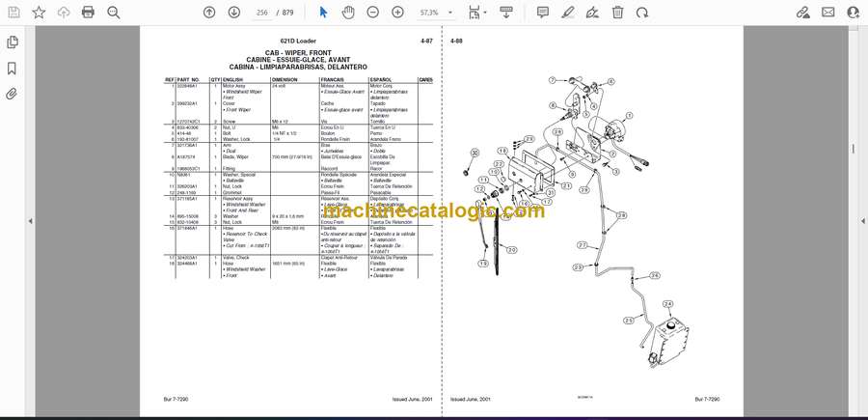Click the 'Valve, Check' table entry
Viewport: 868px width, 420px height.
(235, 258)
